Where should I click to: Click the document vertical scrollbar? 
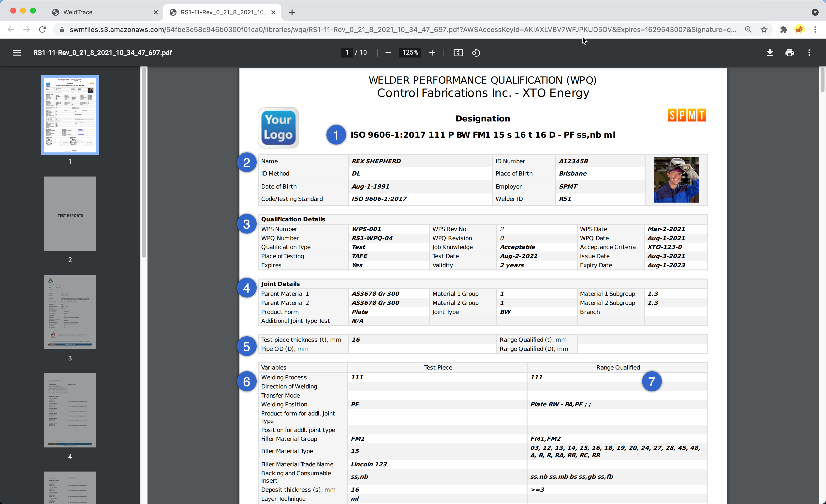tap(822, 80)
